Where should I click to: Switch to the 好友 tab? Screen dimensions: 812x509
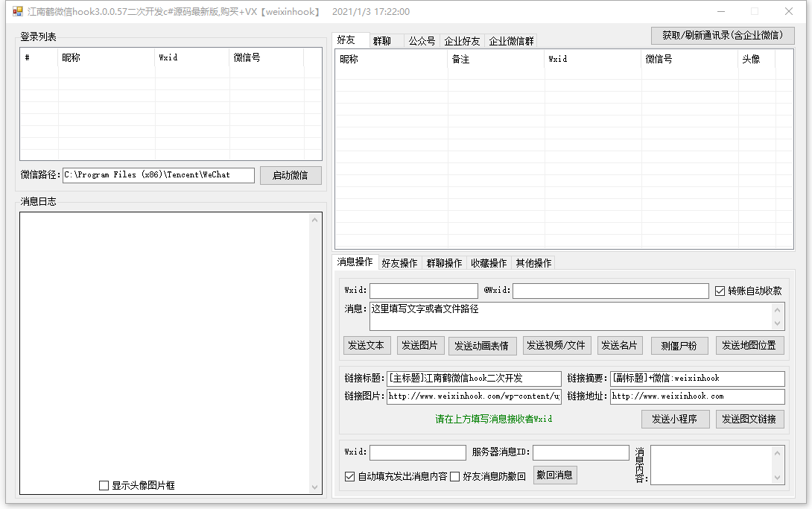(351, 40)
